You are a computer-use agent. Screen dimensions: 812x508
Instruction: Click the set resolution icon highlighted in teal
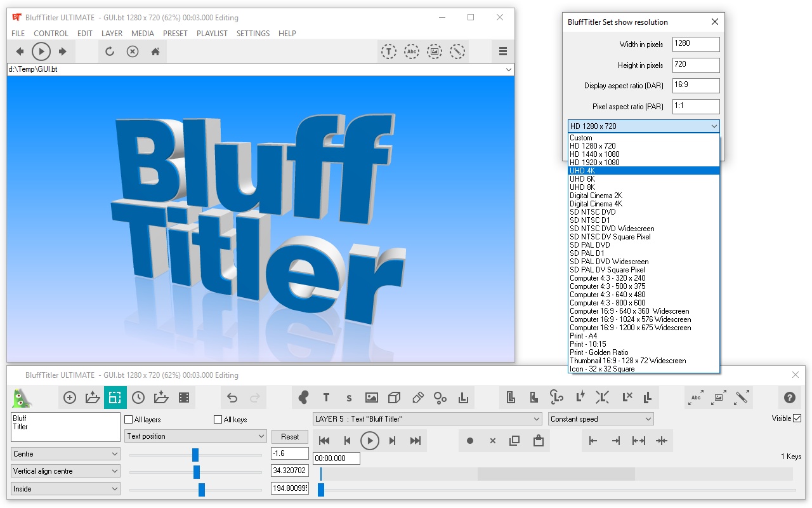[115, 398]
